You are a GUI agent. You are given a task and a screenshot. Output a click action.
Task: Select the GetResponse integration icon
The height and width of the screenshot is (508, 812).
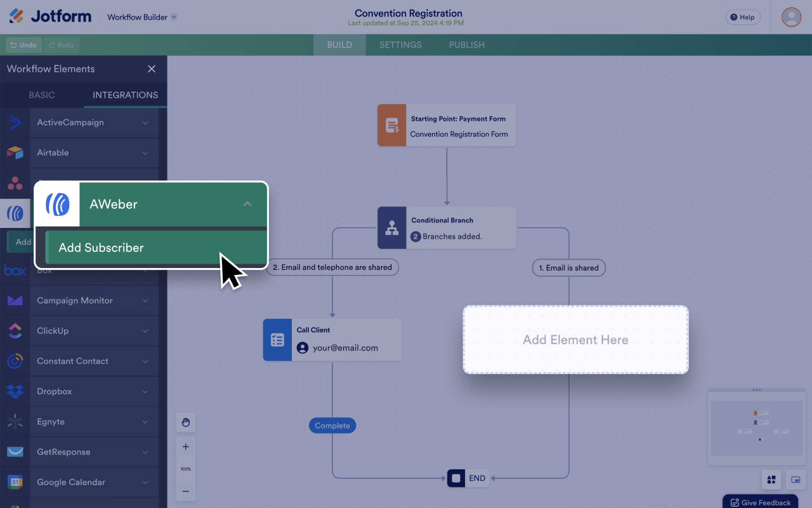click(x=15, y=452)
